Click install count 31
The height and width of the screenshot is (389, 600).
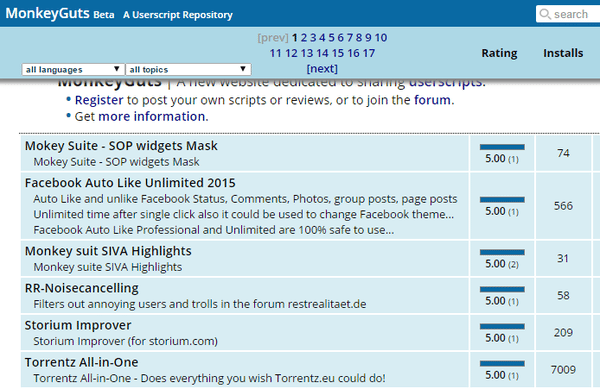click(563, 259)
